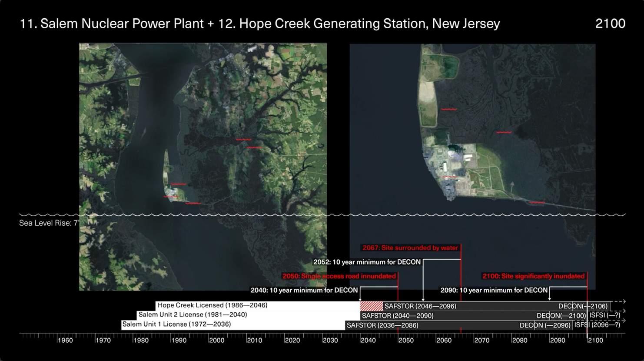Select the "Hope Creek Licensed (1986—2046)" bar

click(x=258, y=306)
